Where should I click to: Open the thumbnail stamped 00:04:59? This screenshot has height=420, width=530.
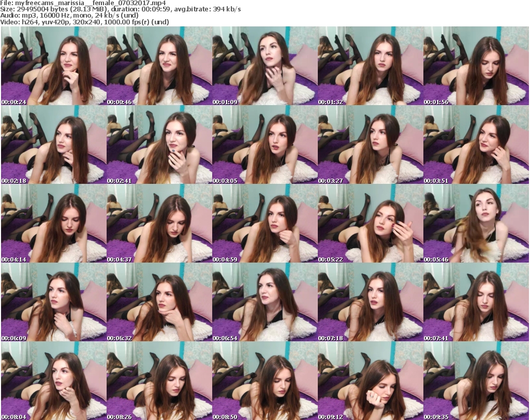[265, 224]
